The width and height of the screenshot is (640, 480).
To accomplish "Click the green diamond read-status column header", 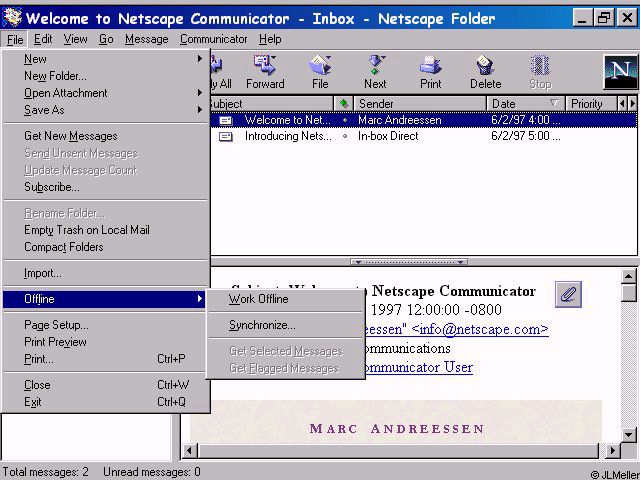I will pyautogui.click(x=344, y=104).
